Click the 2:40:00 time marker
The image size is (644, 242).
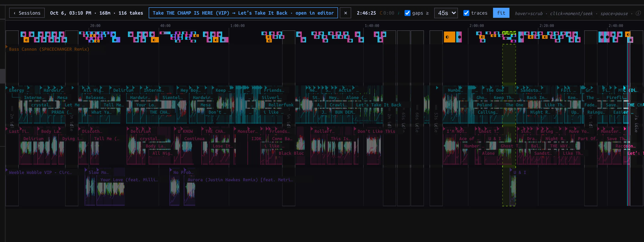click(x=616, y=26)
